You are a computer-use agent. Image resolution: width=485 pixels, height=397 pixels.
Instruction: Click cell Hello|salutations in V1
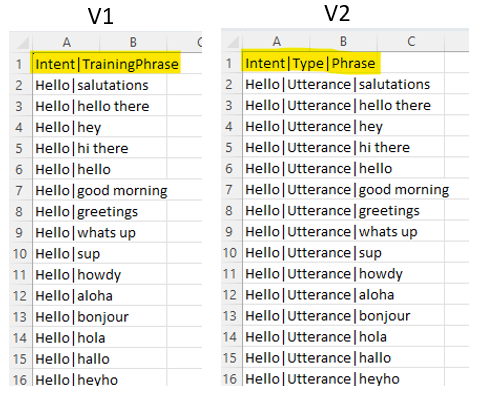pos(99,85)
